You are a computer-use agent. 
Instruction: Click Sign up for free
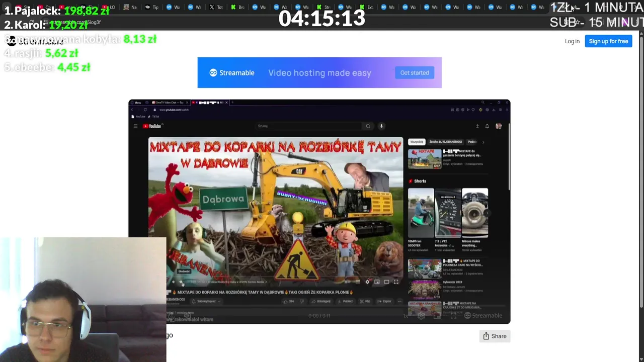[608, 41]
